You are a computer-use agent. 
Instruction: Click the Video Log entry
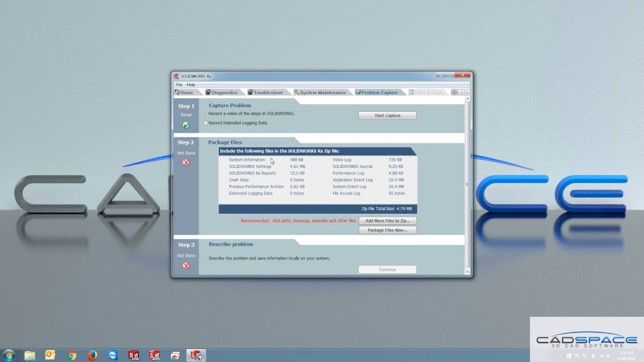(x=342, y=160)
